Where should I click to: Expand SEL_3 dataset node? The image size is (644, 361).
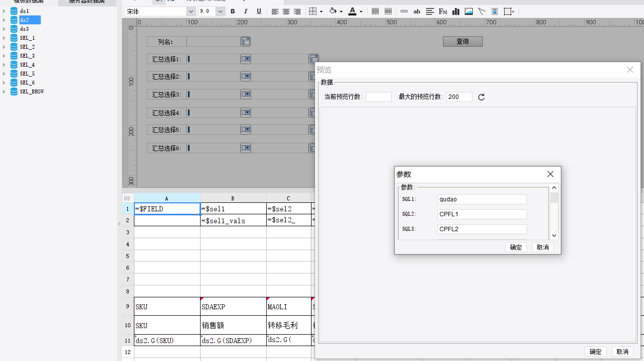pyautogui.click(x=3, y=56)
